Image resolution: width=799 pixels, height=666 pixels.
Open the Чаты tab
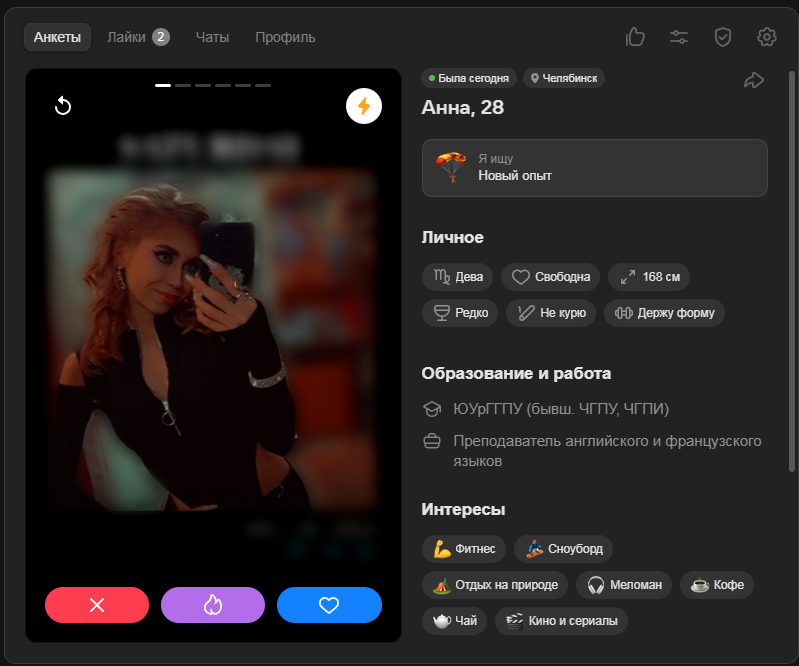212,37
